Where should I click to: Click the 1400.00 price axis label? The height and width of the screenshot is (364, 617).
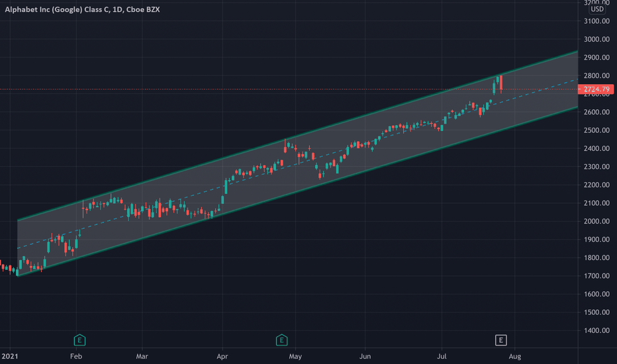click(596, 330)
